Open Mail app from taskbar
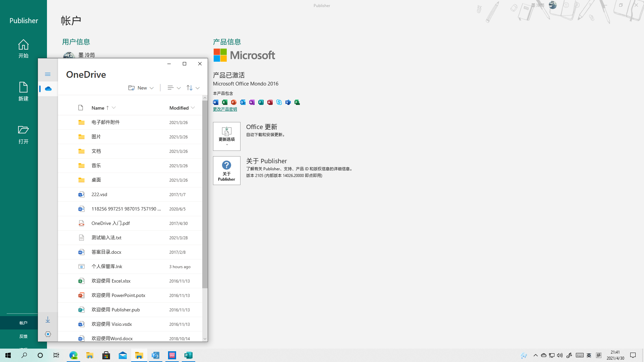The height and width of the screenshot is (362, 644). pos(123,355)
